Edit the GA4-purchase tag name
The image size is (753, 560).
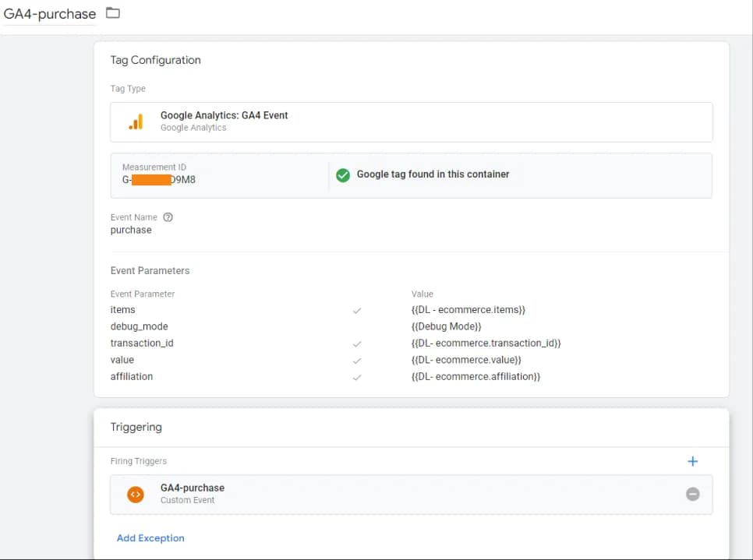coord(49,14)
